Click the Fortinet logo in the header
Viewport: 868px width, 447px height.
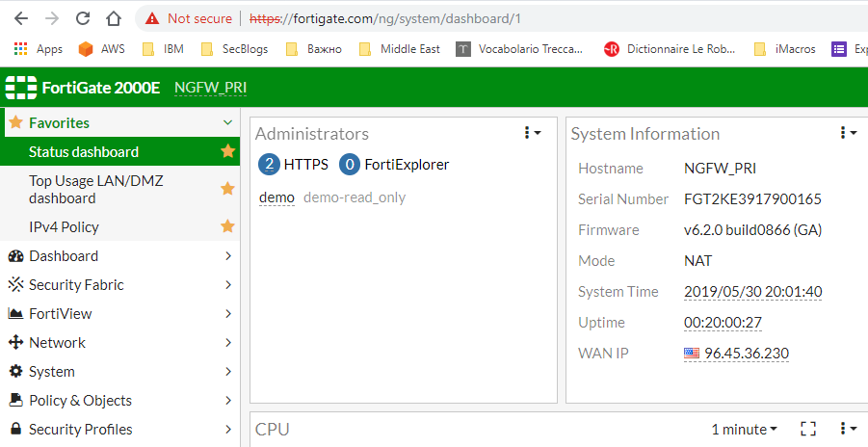pyautogui.click(x=21, y=88)
